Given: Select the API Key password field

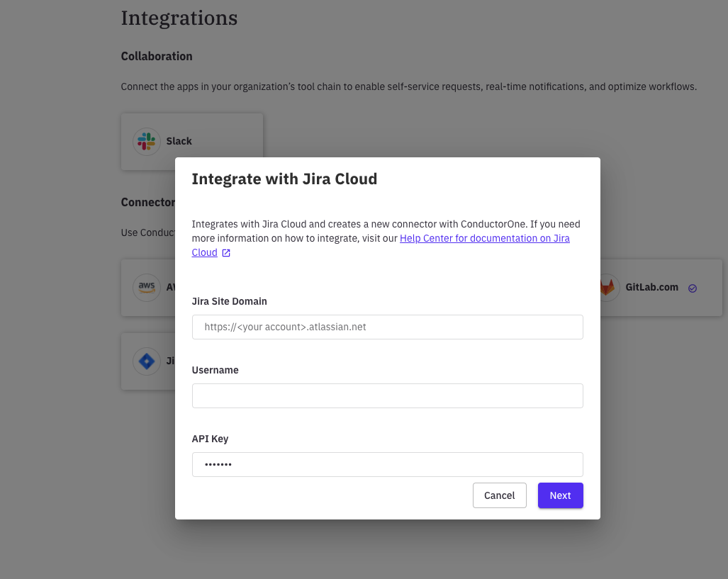Looking at the screenshot, I should coord(387,464).
